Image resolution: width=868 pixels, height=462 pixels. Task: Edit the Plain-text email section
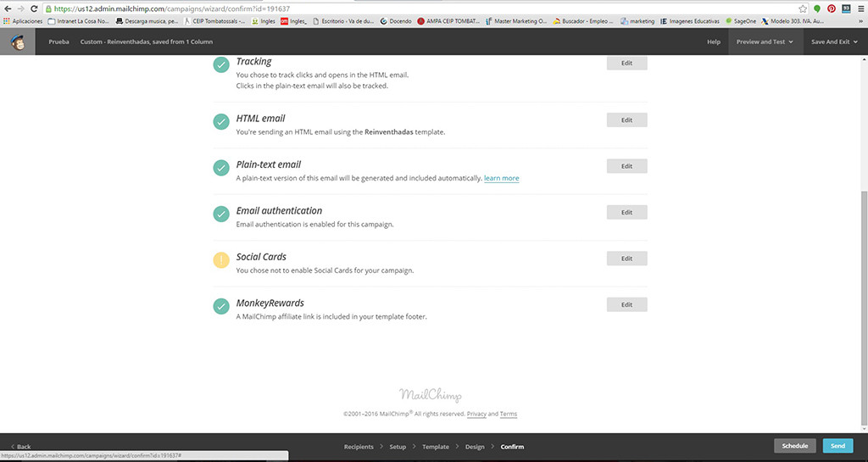pos(626,166)
